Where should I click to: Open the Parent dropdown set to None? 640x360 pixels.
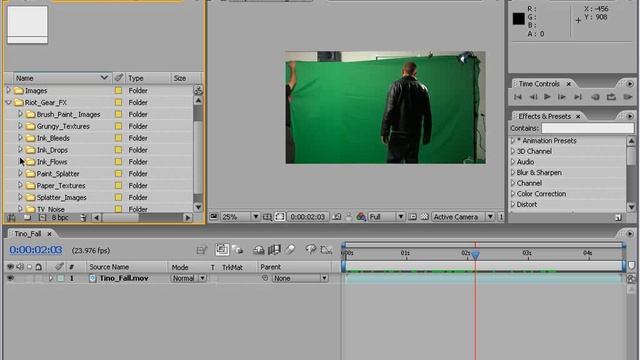300,278
